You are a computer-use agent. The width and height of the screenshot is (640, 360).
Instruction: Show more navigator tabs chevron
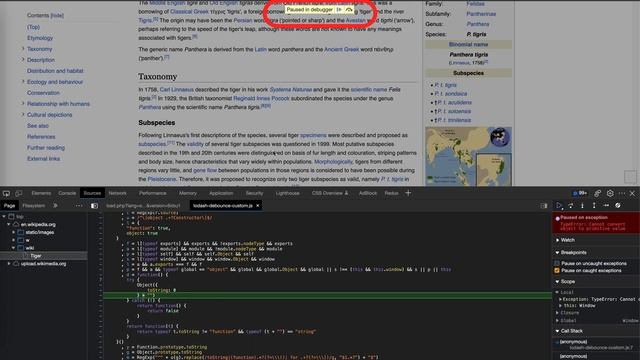click(x=55, y=206)
